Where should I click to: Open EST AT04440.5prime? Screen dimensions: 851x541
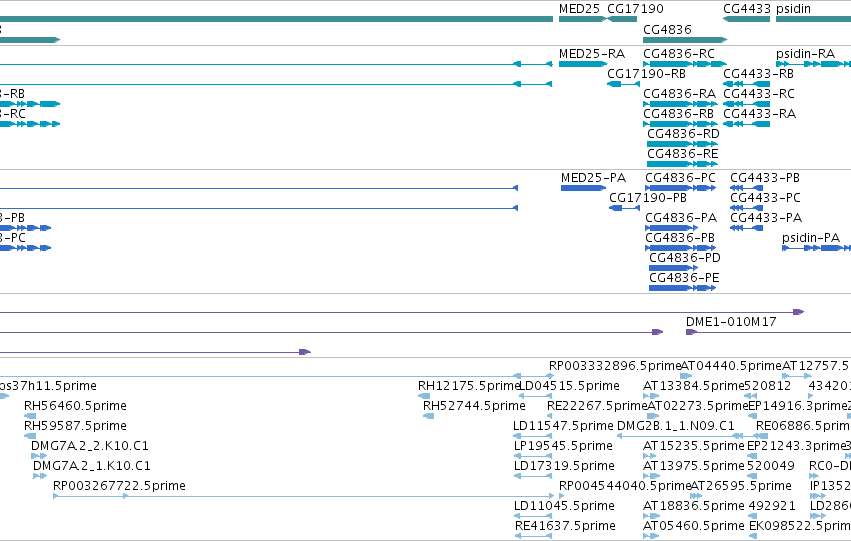[731, 366]
